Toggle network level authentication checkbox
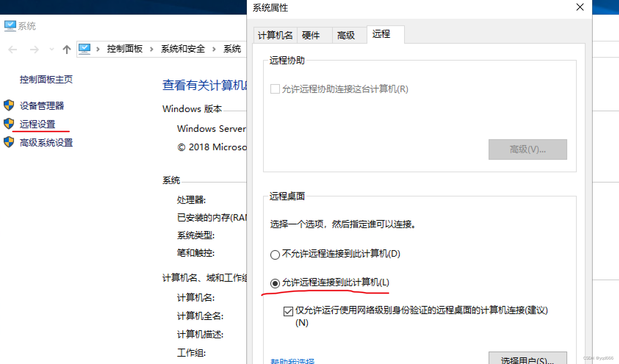Screen dimensions: 619x364 coord(288,311)
